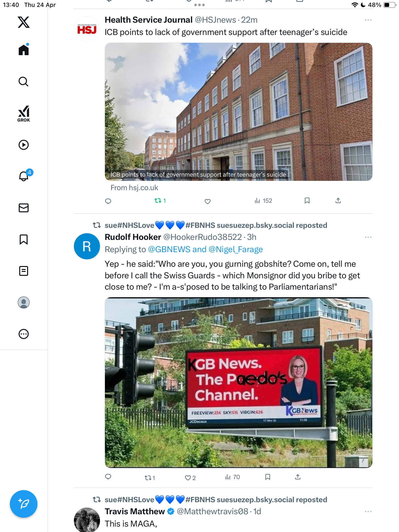
Task: Like the Health Service Journal post
Action: coord(208,201)
